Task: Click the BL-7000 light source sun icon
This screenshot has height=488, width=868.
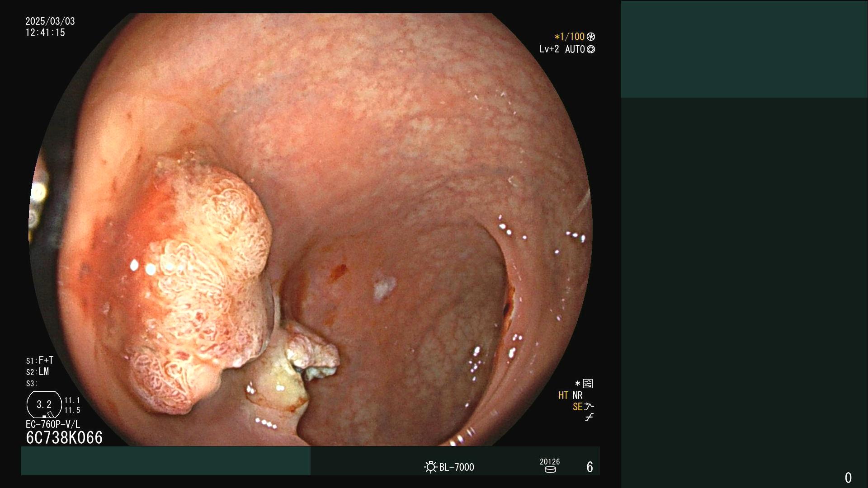Action: coord(430,467)
